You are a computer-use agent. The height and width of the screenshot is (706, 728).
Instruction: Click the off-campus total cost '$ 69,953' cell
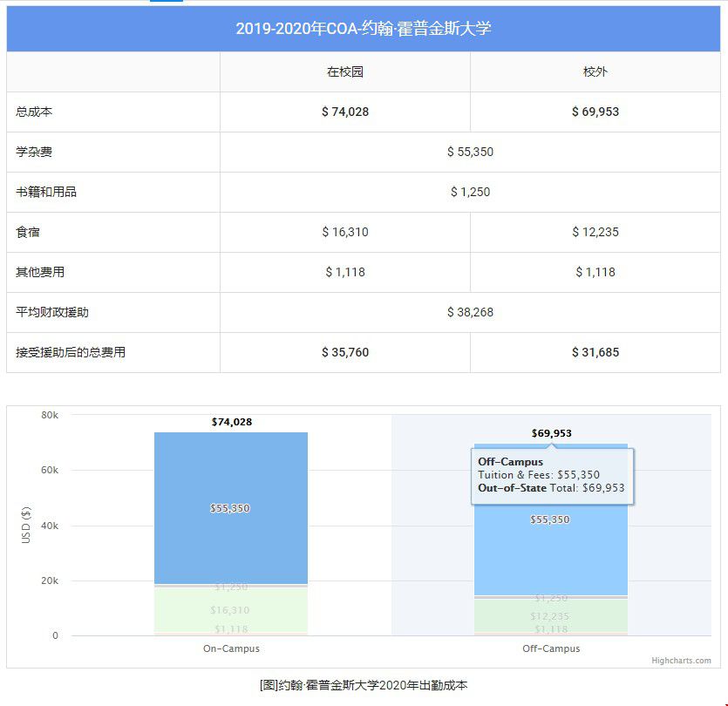[x=595, y=112]
